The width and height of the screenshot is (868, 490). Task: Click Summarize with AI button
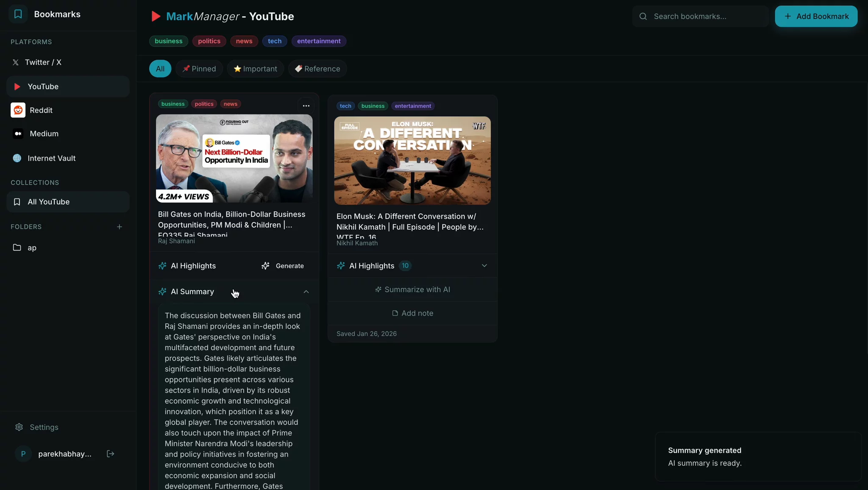[412, 290]
